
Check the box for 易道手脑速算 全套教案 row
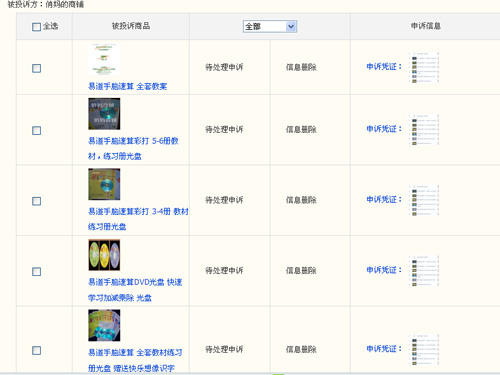[x=36, y=68]
